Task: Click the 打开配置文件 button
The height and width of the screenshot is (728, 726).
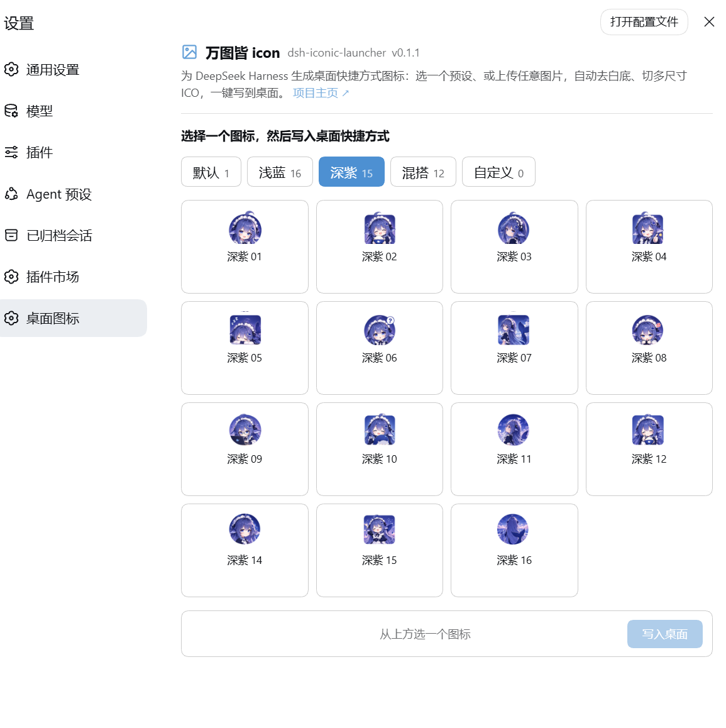Action: click(x=644, y=22)
